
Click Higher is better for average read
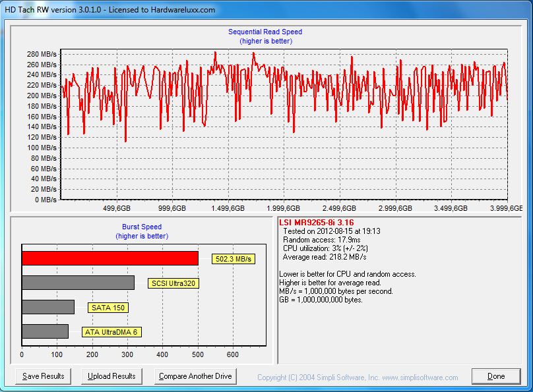(x=330, y=283)
